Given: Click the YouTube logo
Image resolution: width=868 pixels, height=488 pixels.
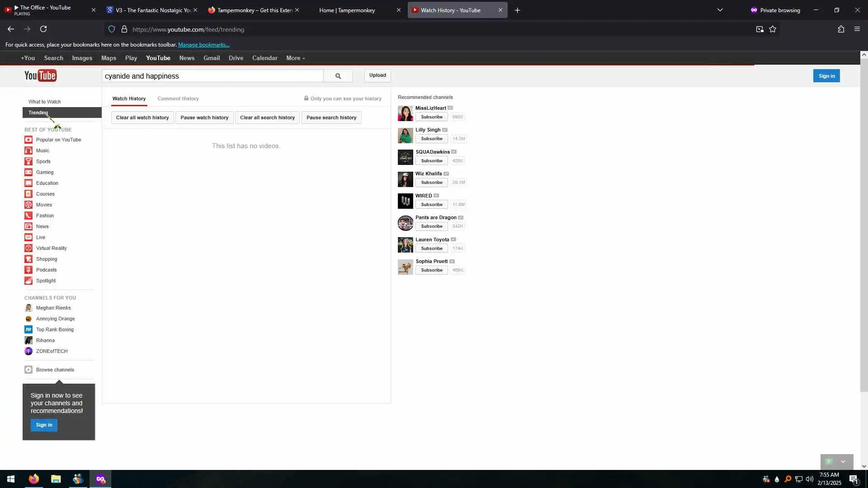Looking at the screenshot, I should tap(40, 76).
